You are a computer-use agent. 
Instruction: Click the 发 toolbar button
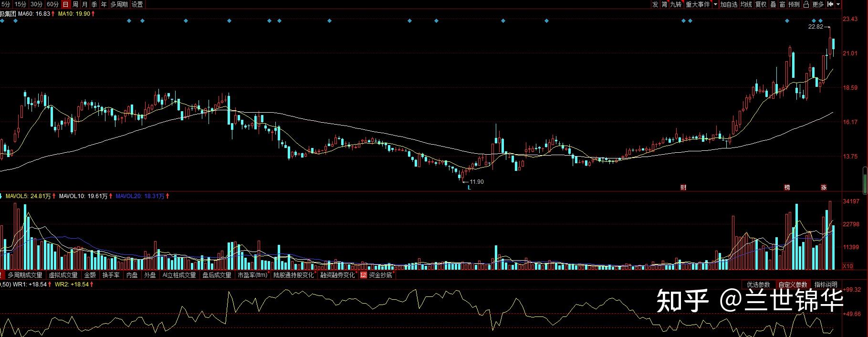(x=655, y=4)
